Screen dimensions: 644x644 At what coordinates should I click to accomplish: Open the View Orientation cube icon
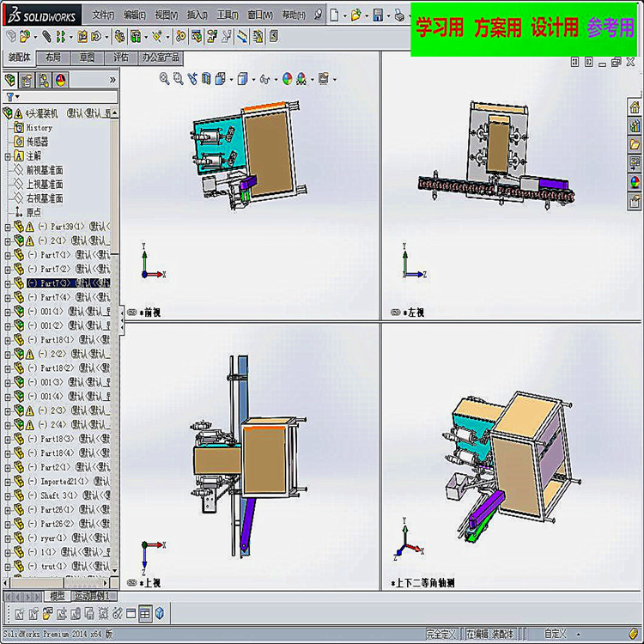tap(221, 78)
